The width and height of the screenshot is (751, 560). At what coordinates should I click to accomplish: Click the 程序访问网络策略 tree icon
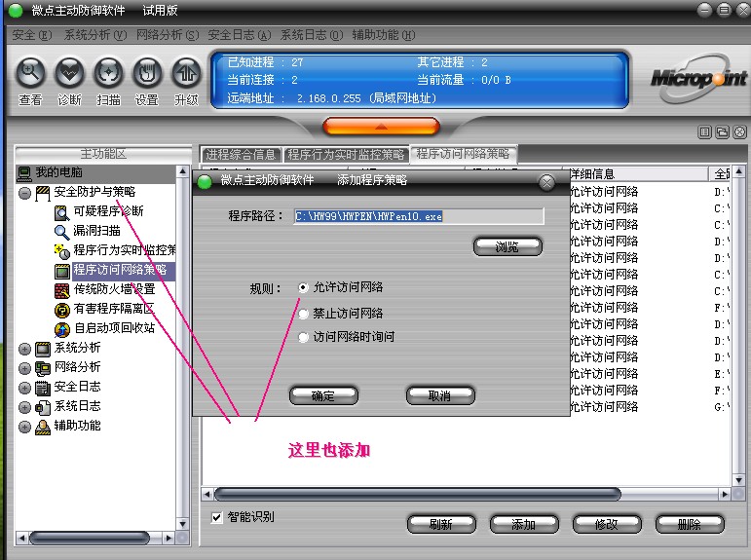(x=61, y=271)
